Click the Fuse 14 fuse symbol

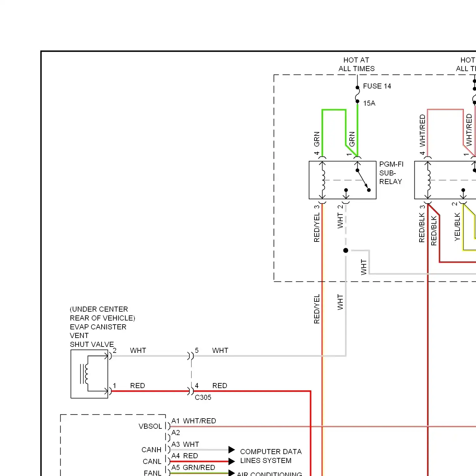[357, 95]
